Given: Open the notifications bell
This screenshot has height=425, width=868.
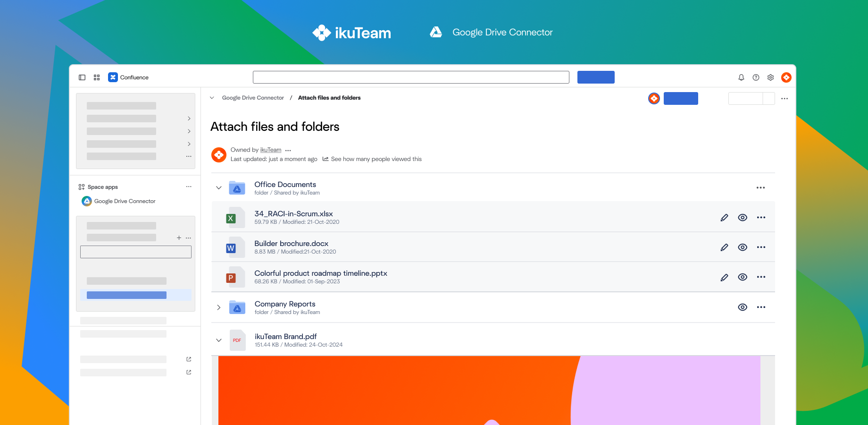Looking at the screenshot, I should (741, 77).
